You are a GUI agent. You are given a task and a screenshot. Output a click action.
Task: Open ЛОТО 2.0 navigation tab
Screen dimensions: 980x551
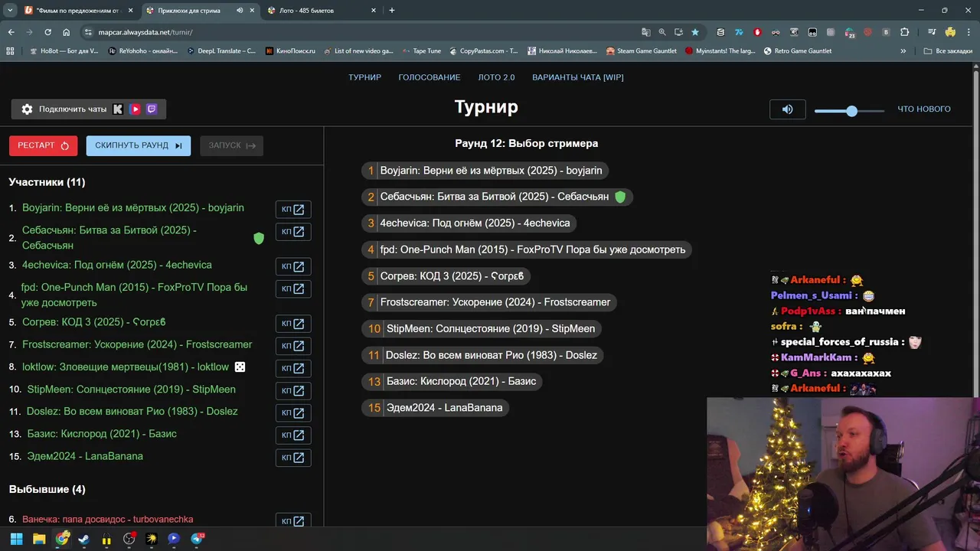pos(496,77)
